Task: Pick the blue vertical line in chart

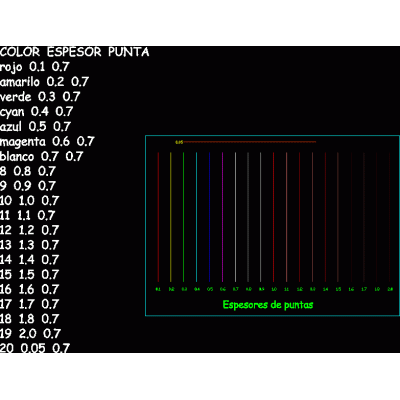Action: click(x=209, y=217)
